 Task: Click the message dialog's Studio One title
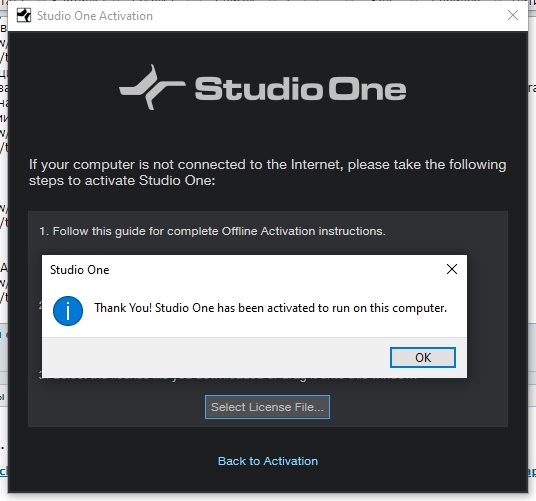80,270
